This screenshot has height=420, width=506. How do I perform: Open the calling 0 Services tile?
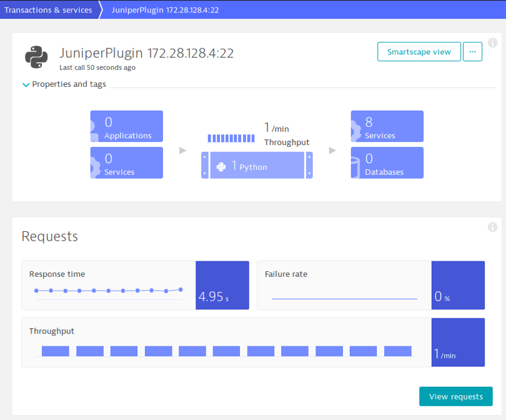(126, 162)
